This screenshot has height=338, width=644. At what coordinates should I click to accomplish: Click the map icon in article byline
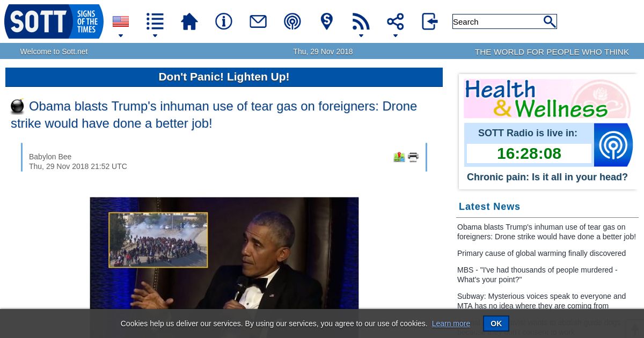[399, 157]
